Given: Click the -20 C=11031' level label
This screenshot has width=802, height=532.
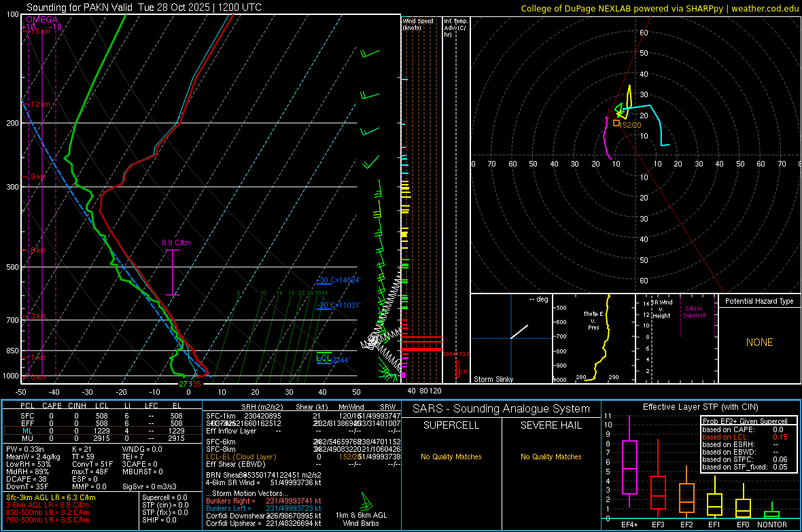Looking at the screenshot, I should pos(338,305).
